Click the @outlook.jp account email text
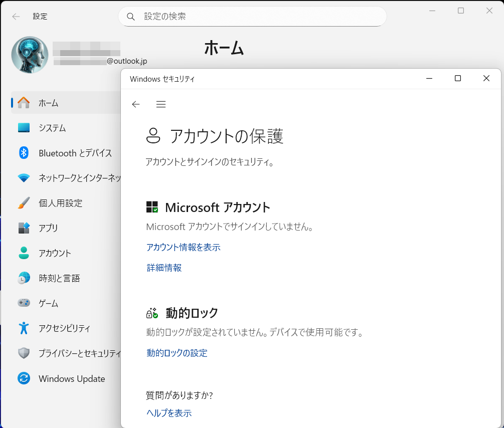The image size is (504, 428). [x=127, y=61]
